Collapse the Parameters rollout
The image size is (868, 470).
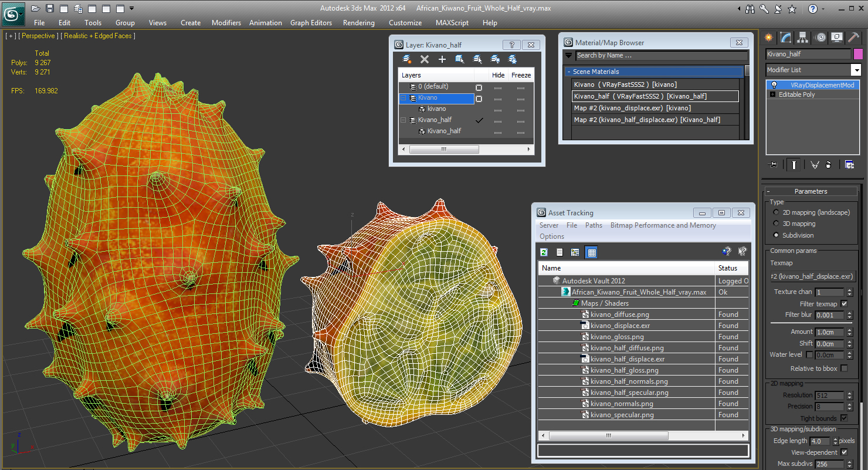click(x=768, y=191)
